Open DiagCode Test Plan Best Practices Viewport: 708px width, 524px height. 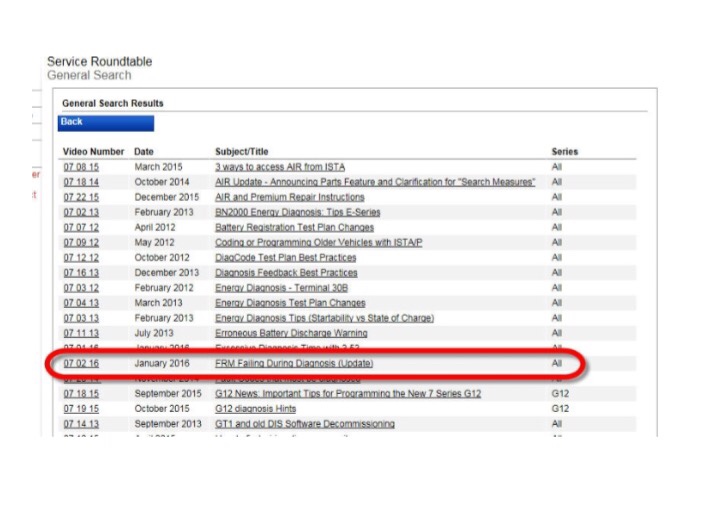tap(285, 257)
